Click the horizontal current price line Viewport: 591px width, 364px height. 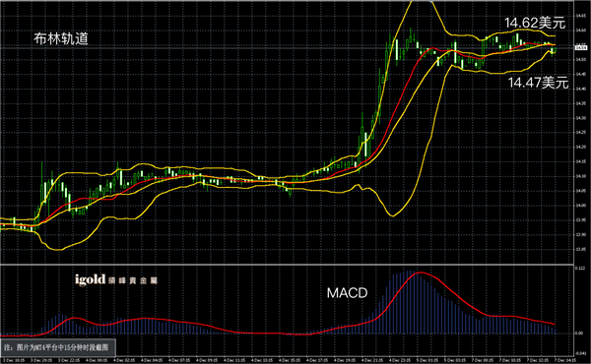point(287,48)
